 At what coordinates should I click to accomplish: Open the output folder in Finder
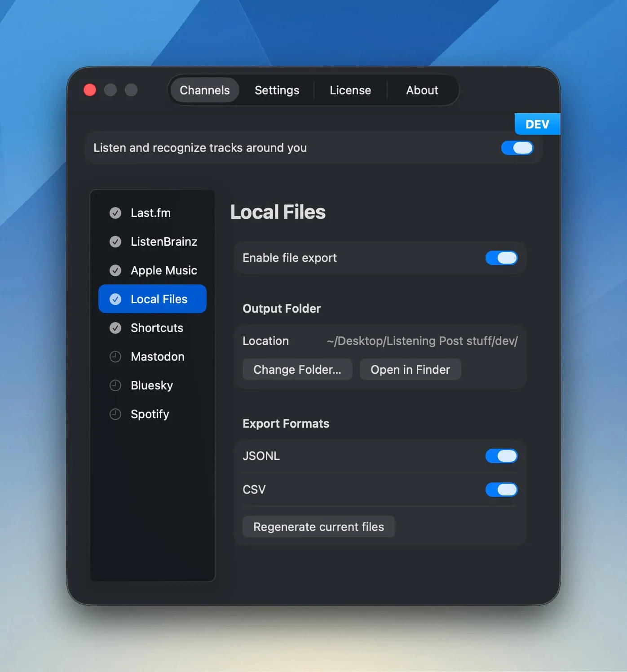tap(410, 369)
